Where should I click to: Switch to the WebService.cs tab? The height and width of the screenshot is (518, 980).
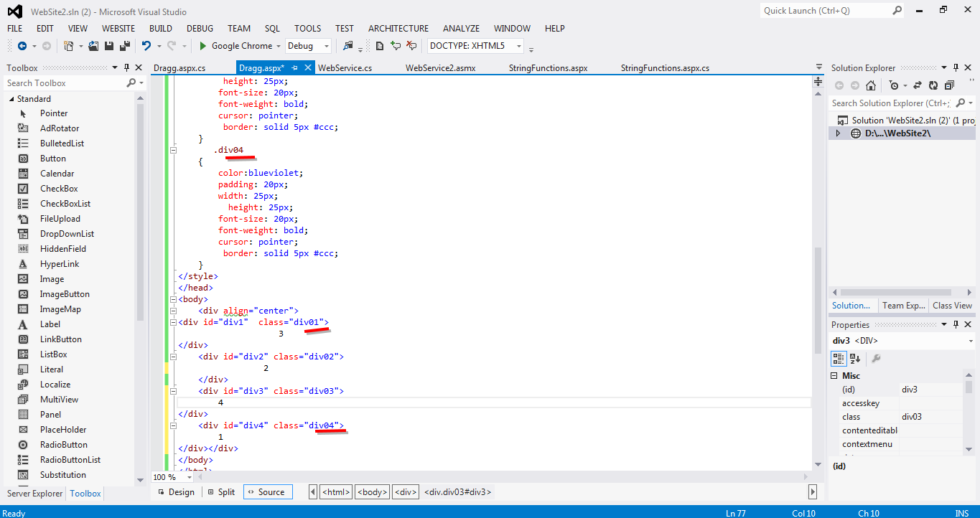(346, 67)
